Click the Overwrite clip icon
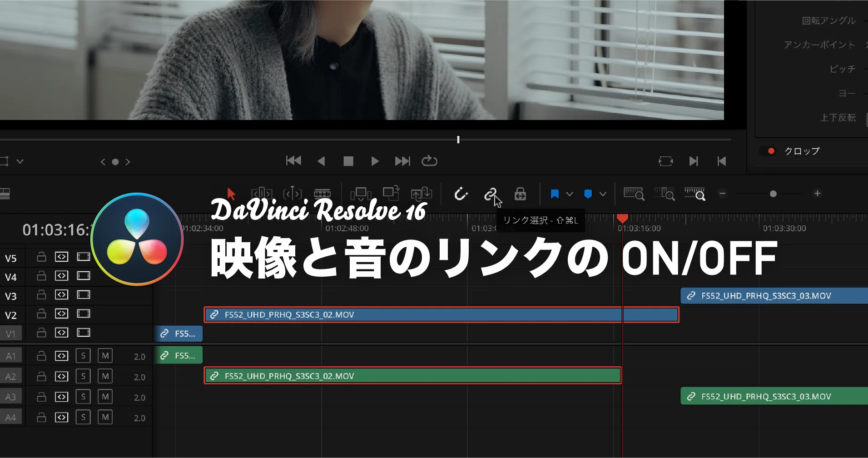This screenshot has width=868, height=458. (391, 193)
